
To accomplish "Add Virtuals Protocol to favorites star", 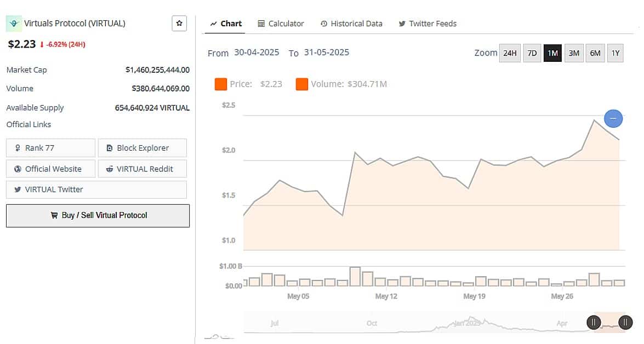I will 179,24.
